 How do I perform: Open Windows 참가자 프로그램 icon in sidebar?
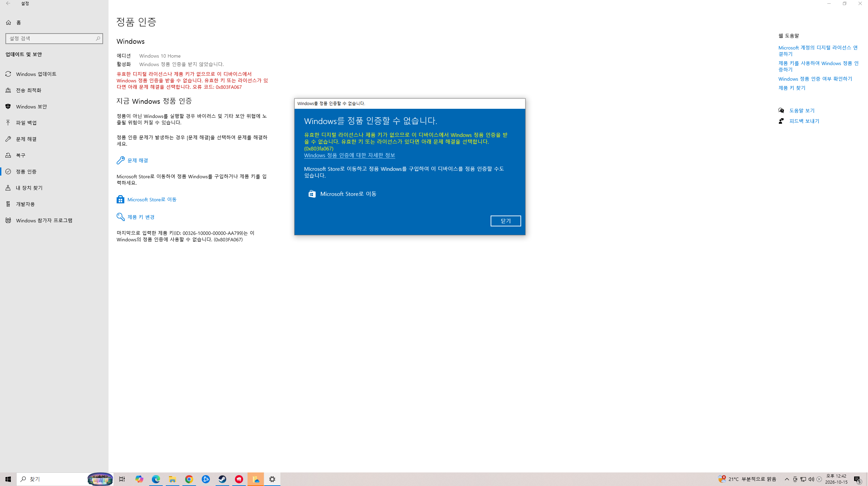8,220
